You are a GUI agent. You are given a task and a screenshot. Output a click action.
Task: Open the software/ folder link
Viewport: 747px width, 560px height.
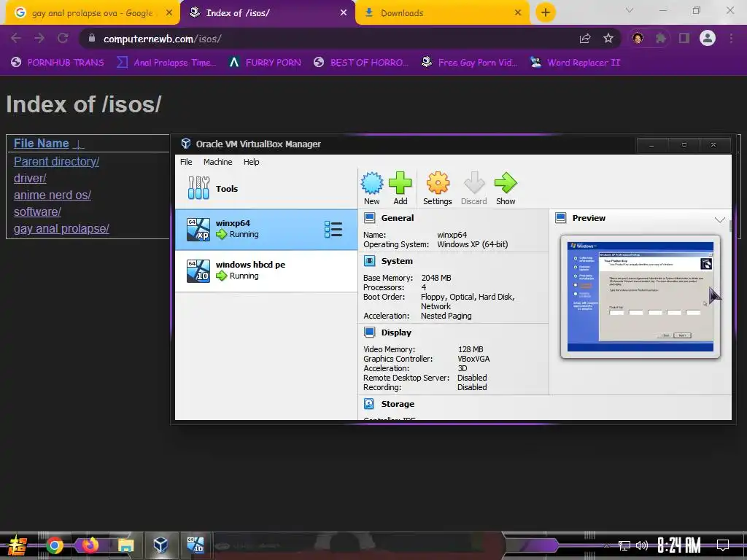37,211
